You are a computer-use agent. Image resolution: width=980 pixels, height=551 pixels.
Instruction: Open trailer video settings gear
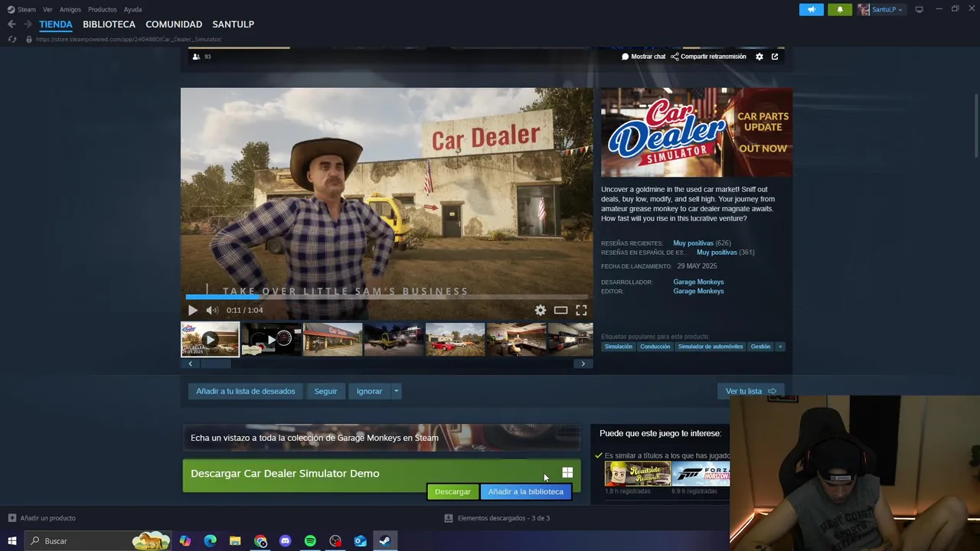coord(541,310)
